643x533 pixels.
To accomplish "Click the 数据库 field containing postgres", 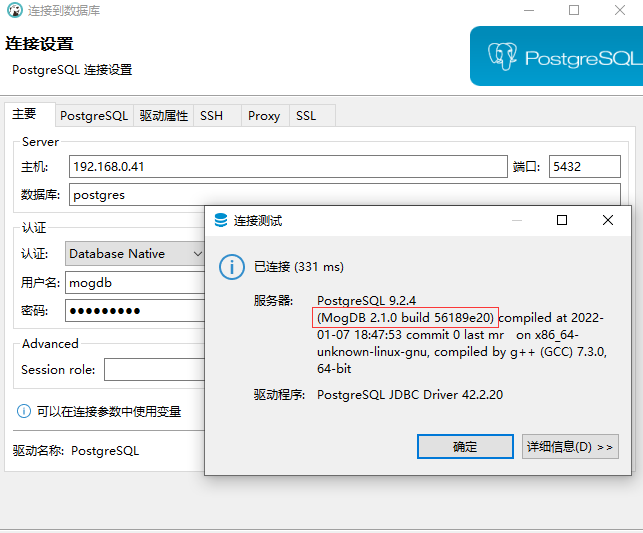I will tap(344, 194).
